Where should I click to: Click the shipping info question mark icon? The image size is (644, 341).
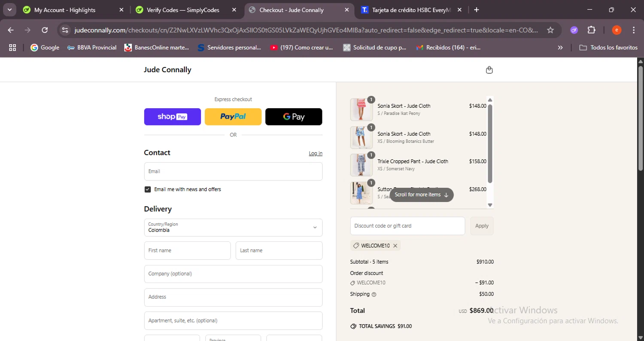374,295
